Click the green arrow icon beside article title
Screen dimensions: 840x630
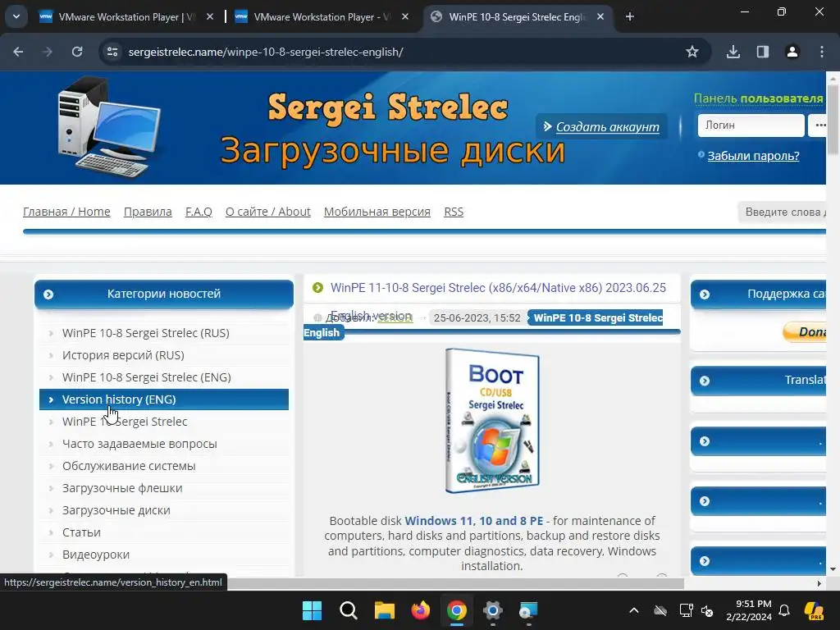(x=317, y=288)
